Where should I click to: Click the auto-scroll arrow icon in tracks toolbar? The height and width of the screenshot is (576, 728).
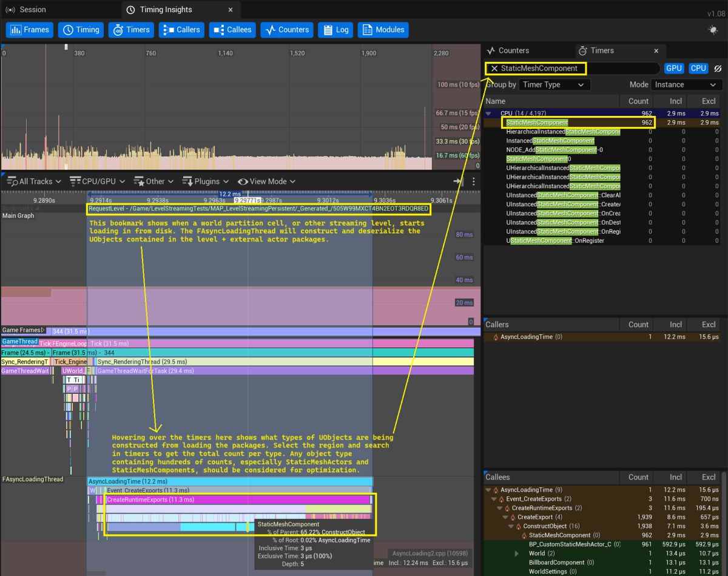coord(458,181)
